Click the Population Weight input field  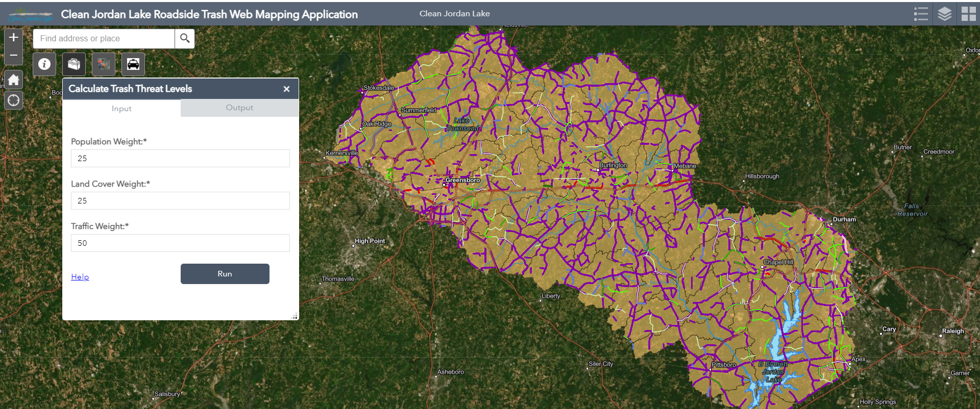(180, 158)
